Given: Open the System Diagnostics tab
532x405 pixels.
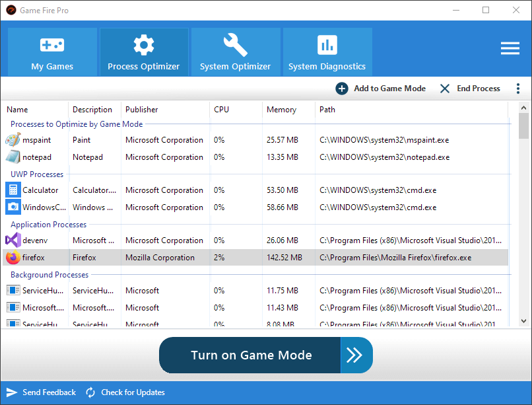Looking at the screenshot, I should tap(327, 52).
